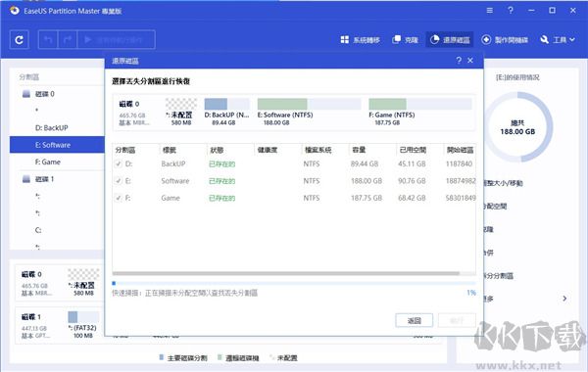Click the help question mark in title bar
Image resolution: width=588 pixels, height=372 pixels.
pyautogui.click(x=511, y=11)
